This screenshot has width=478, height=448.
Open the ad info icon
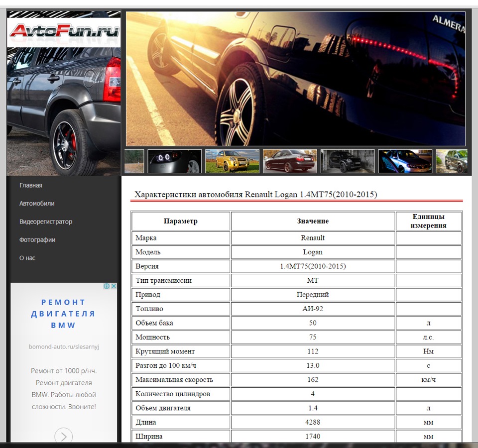[107, 286]
